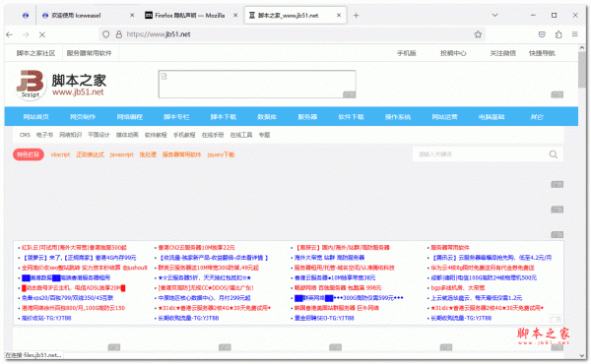Image resolution: width=591 pixels, height=364 pixels.
Task: Open the Pocket save icon in the toolbar
Action: 542,34
